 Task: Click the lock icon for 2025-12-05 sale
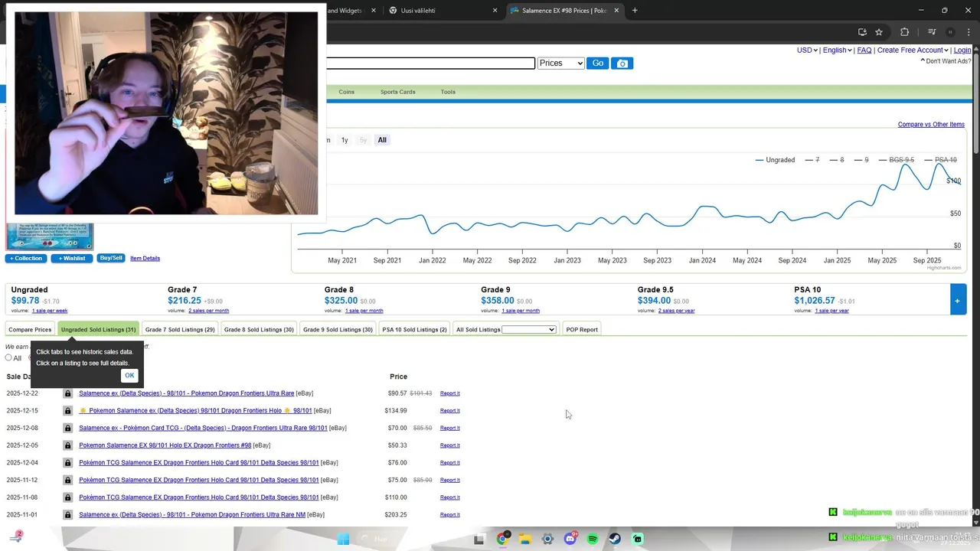[x=67, y=445]
